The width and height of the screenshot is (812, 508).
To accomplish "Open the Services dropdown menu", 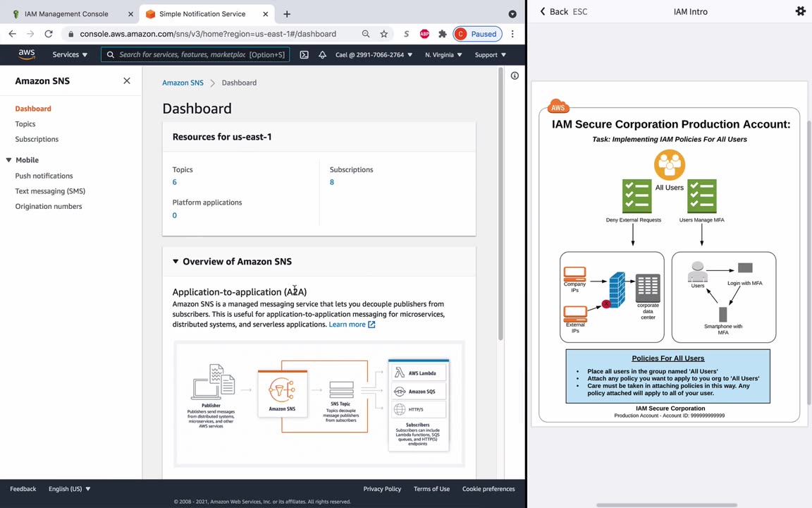I will [70, 54].
